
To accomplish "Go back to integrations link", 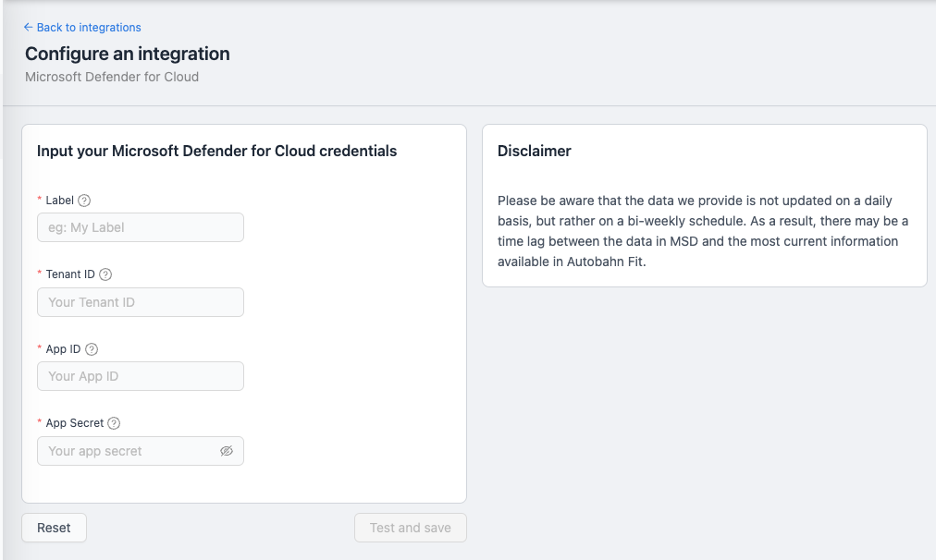I will 82,28.
